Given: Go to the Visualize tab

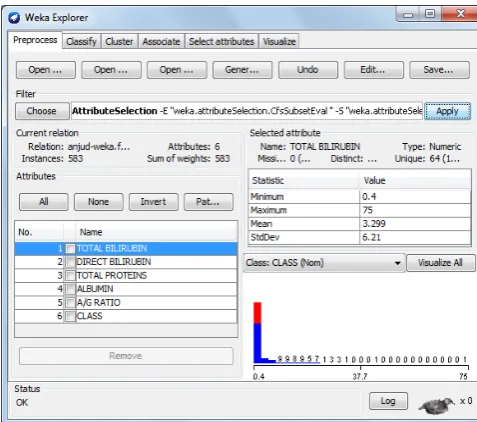Looking at the screenshot, I should pos(279,42).
